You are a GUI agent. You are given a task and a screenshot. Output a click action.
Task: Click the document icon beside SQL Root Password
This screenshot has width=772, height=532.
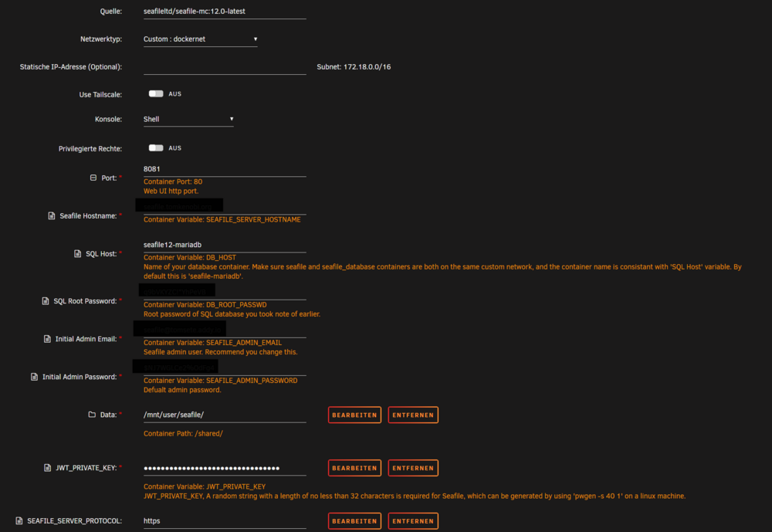pos(46,301)
